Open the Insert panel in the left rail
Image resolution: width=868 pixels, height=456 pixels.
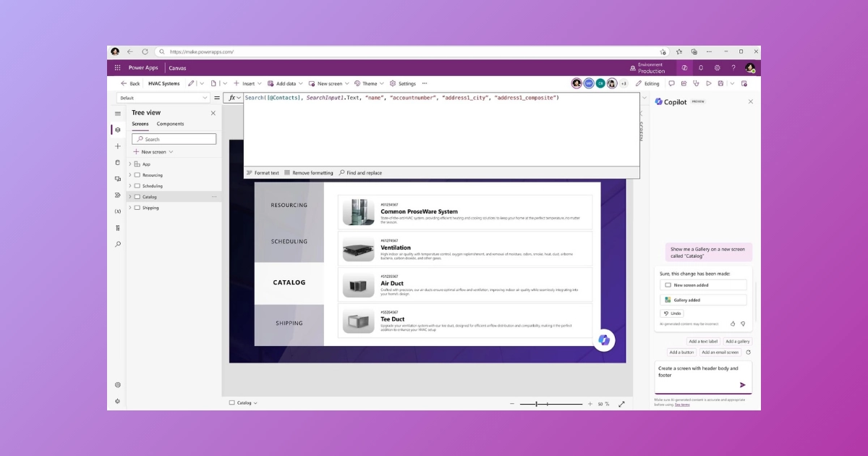coord(118,146)
